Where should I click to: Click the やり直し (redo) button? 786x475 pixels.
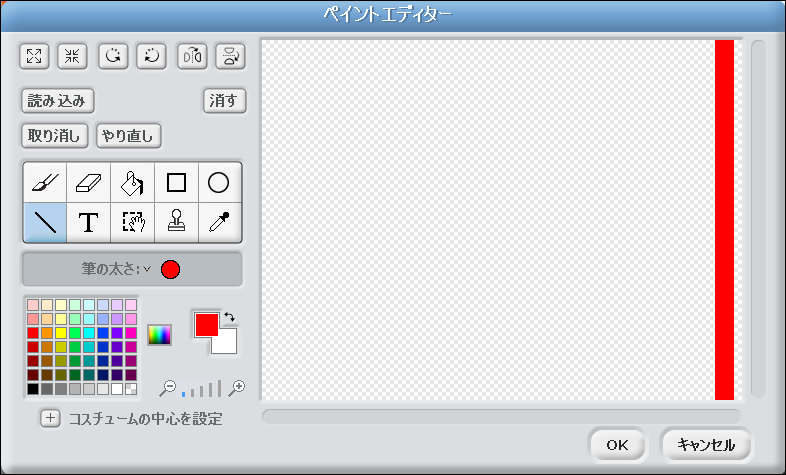click(128, 136)
